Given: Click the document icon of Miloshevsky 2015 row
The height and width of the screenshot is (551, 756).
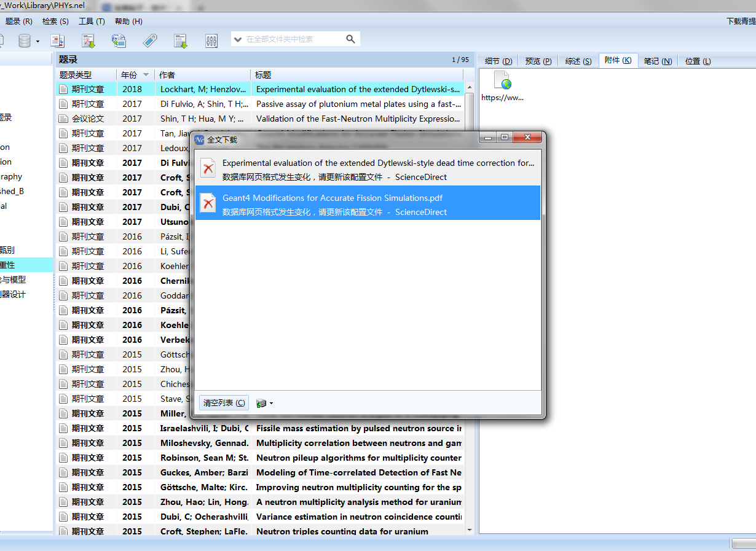Looking at the screenshot, I should [x=63, y=443].
